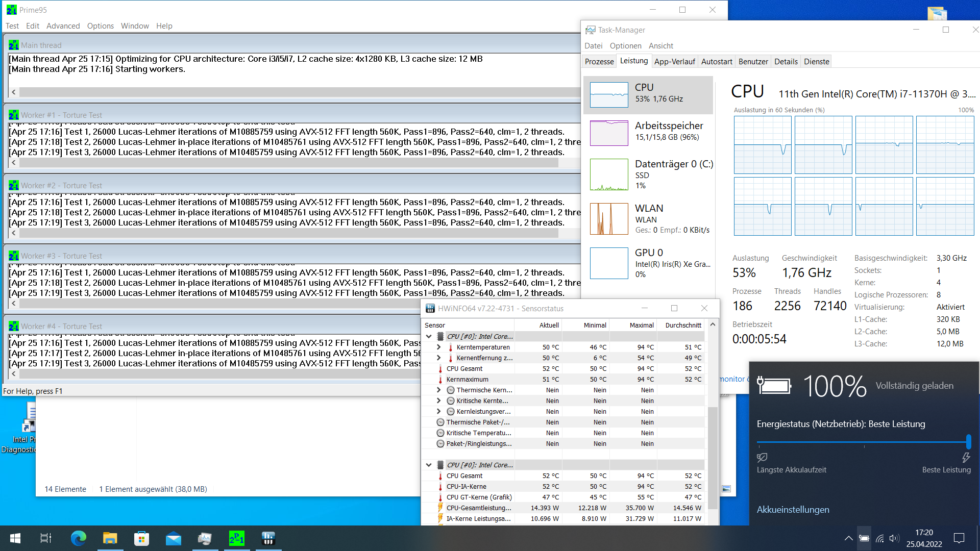Click Microsoft Edge taskbar icon
The image size is (980, 551).
[79, 538]
